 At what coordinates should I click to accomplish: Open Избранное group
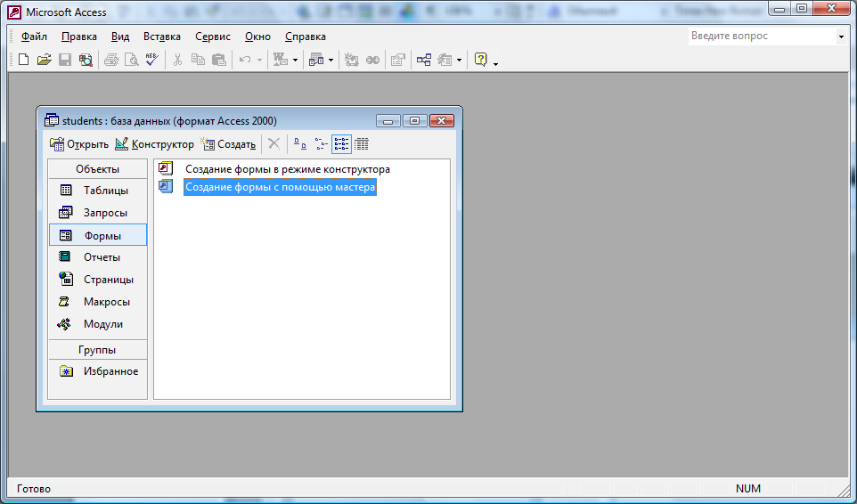coord(97,371)
